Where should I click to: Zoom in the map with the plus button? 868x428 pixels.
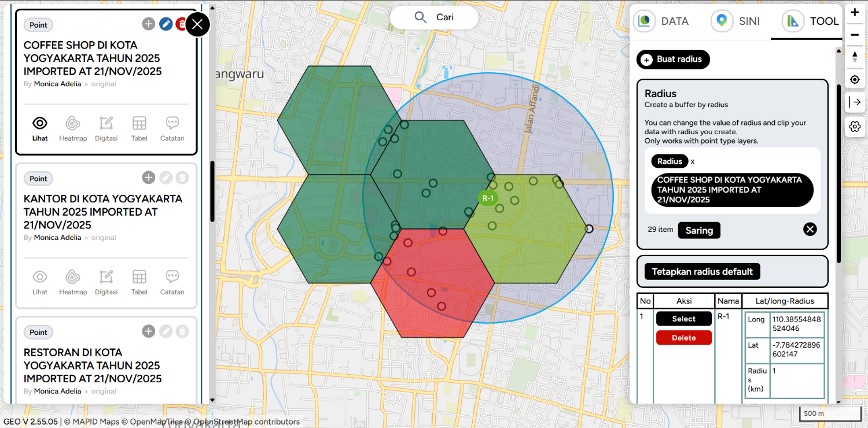[855, 13]
